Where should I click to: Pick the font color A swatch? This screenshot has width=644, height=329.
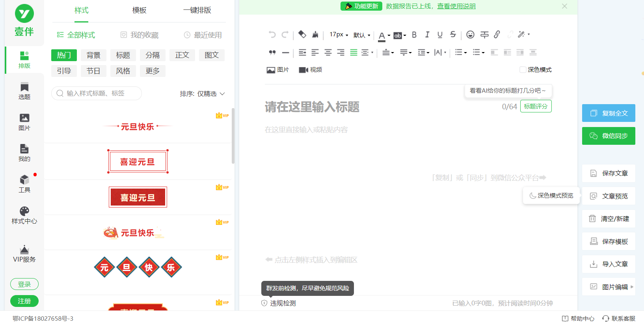tap(382, 36)
